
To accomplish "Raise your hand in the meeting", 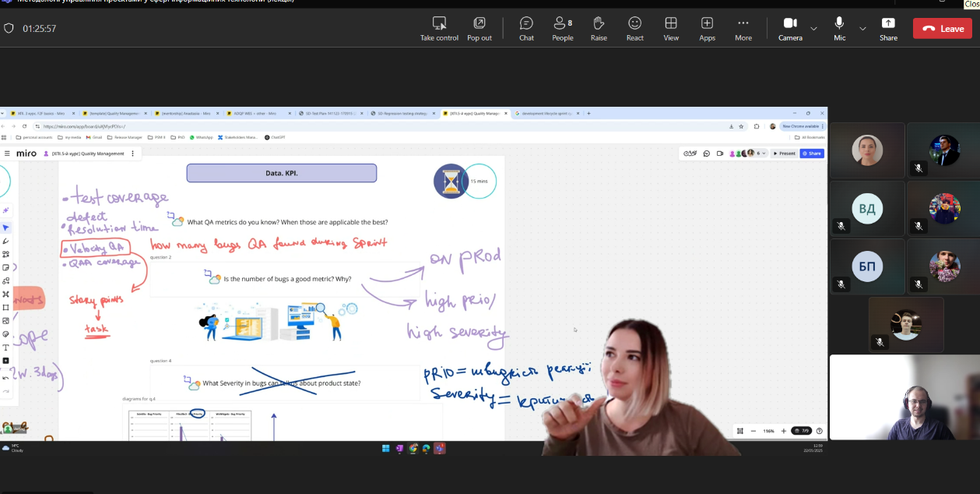I will coord(599,28).
